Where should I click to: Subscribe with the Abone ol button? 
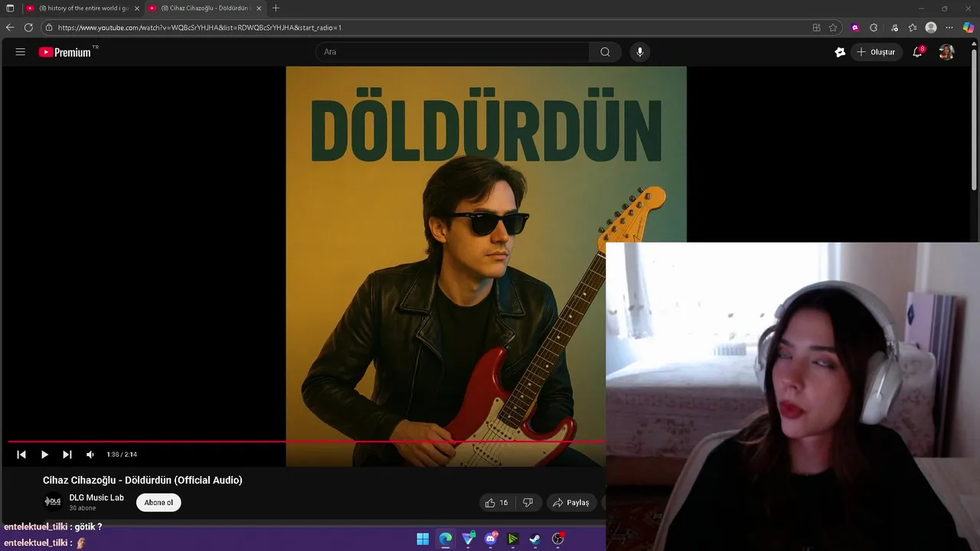158,503
